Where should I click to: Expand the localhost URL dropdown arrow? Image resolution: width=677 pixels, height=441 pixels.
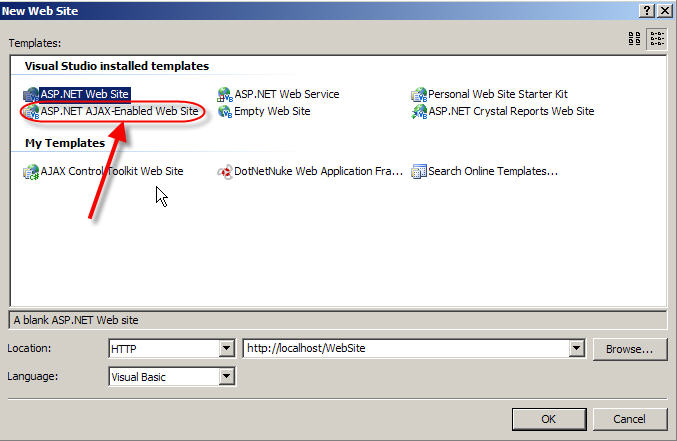[576, 348]
